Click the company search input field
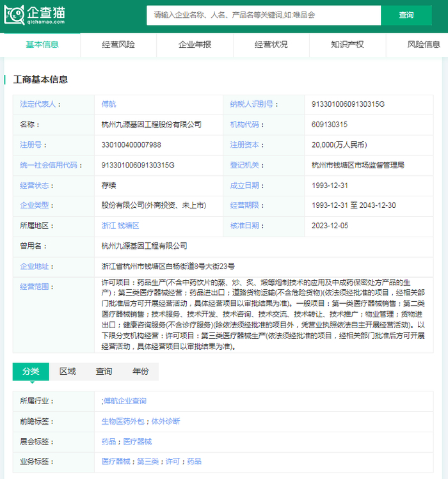Screen dimensions: 448x479 pyautogui.click(x=263, y=15)
